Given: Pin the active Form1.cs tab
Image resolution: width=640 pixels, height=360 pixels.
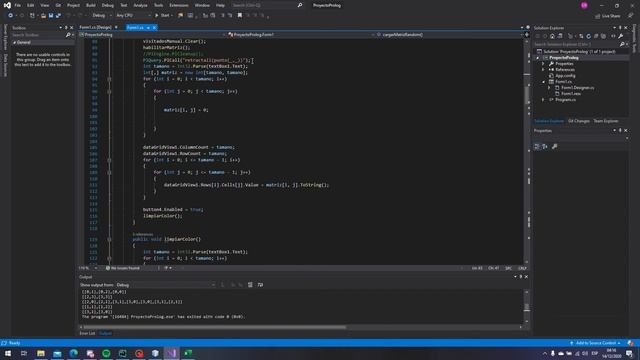Looking at the screenshot, I should click(x=148, y=27).
